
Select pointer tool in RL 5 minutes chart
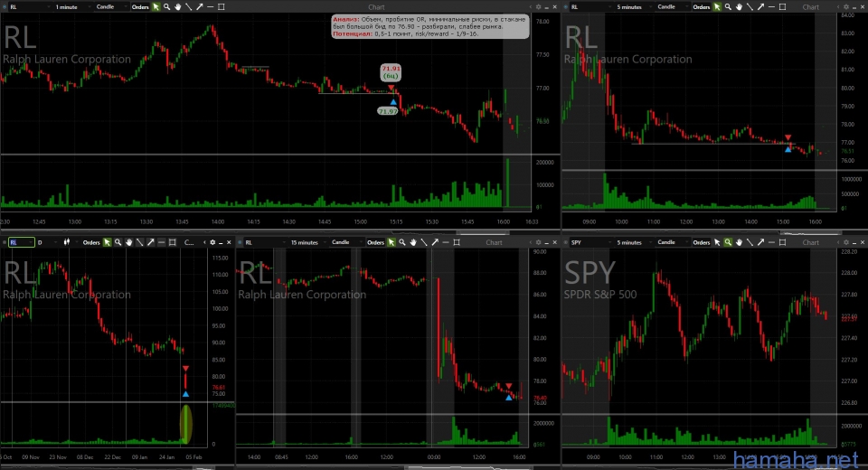click(x=717, y=6)
